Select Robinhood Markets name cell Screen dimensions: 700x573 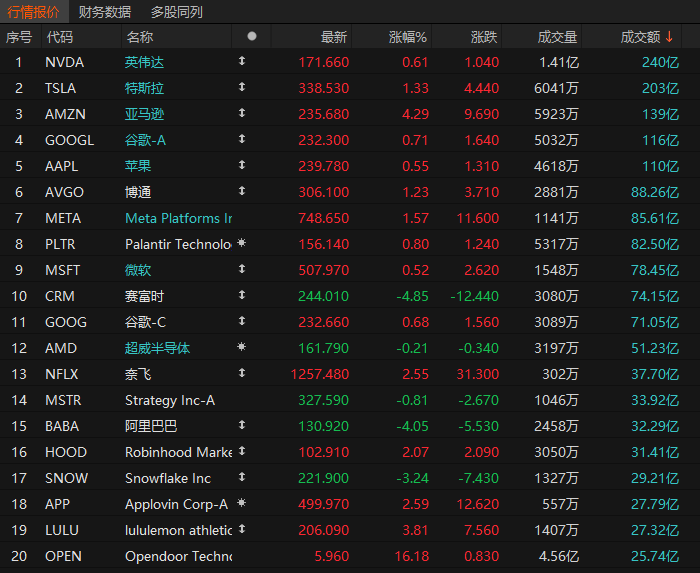coord(179,452)
